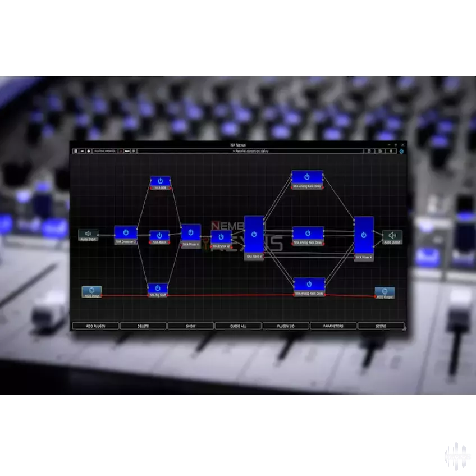This screenshot has width=476, height=476.
Task: Click the SCENE button
Action: pyautogui.click(x=381, y=326)
